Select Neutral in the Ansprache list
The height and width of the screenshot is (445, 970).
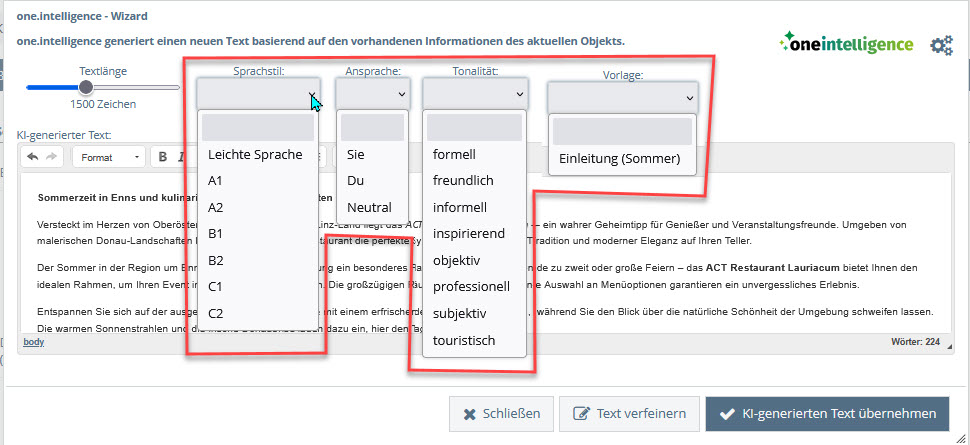coord(372,207)
